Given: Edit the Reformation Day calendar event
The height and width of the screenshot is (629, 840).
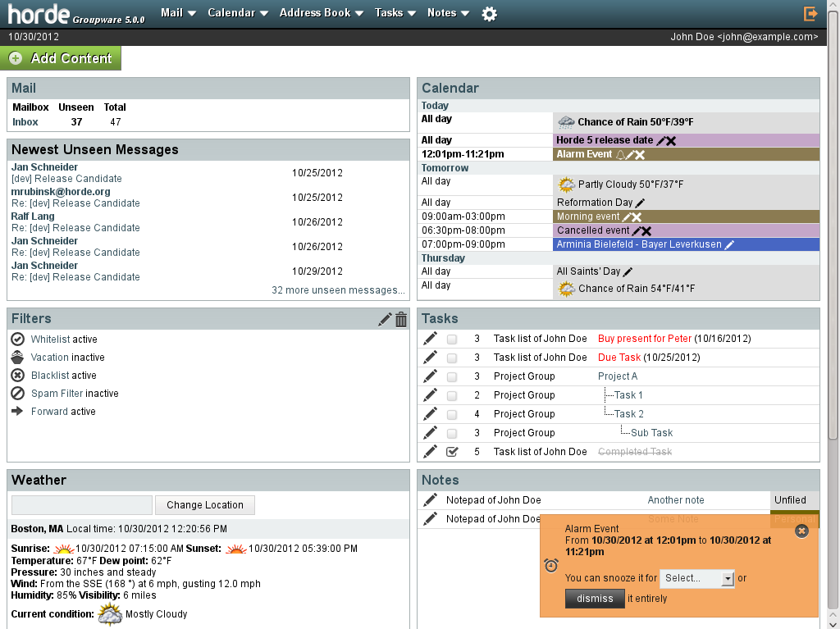Looking at the screenshot, I should pos(640,203).
